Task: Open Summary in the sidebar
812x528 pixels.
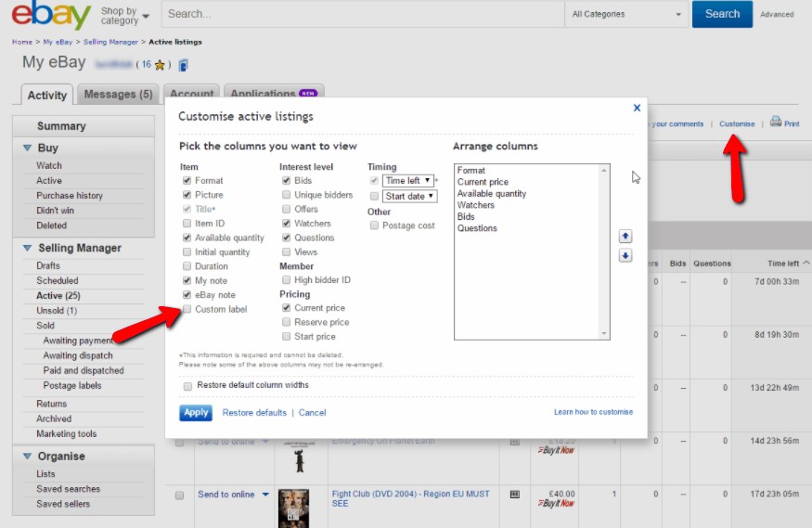Action: [x=61, y=126]
